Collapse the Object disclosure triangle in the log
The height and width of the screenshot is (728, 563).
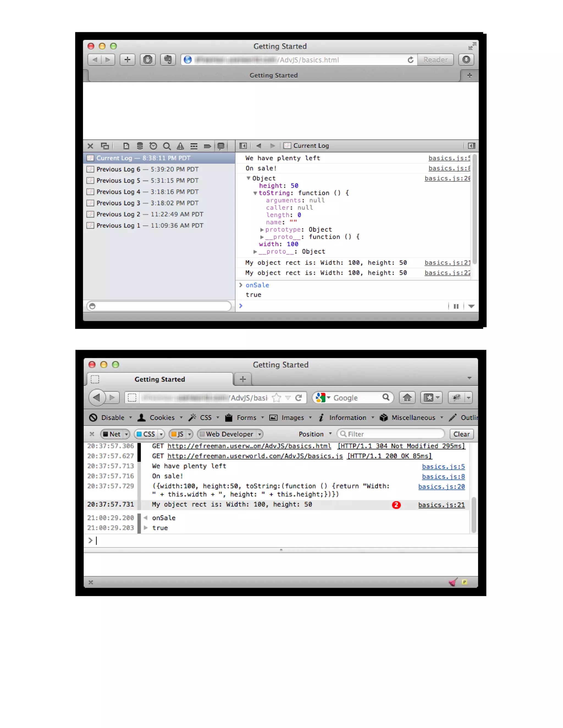tap(249, 178)
